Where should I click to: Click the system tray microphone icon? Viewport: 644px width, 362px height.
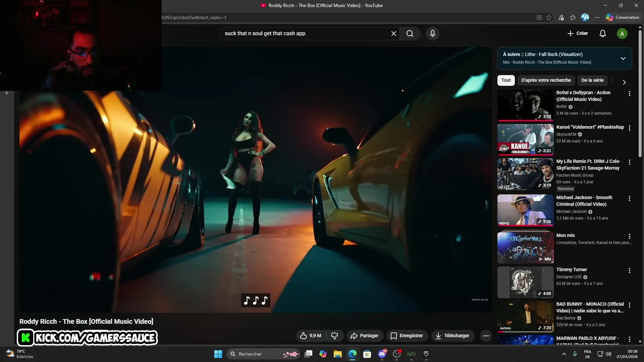[575, 354]
